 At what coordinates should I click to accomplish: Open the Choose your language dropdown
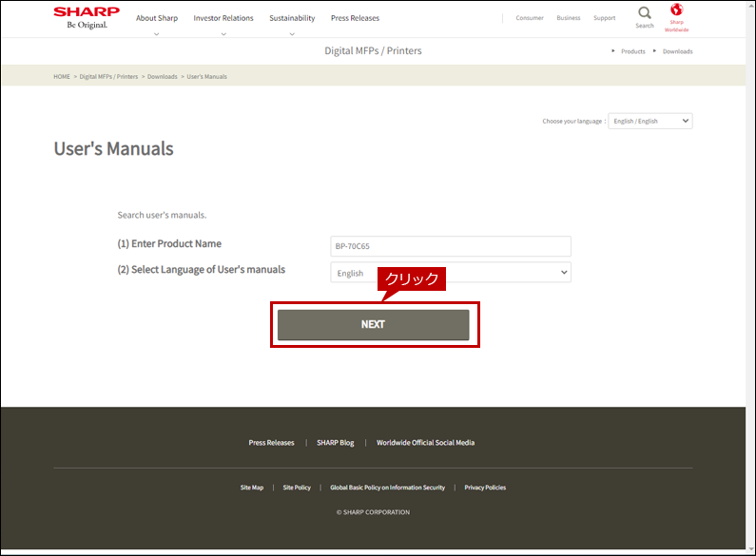pos(649,121)
